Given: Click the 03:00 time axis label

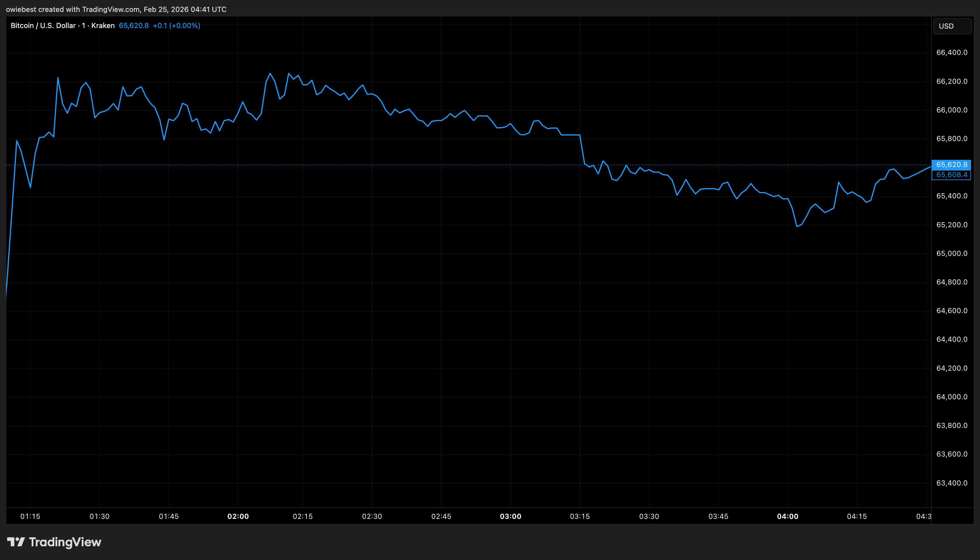Looking at the screenshot, I should (x=510, y=516).
